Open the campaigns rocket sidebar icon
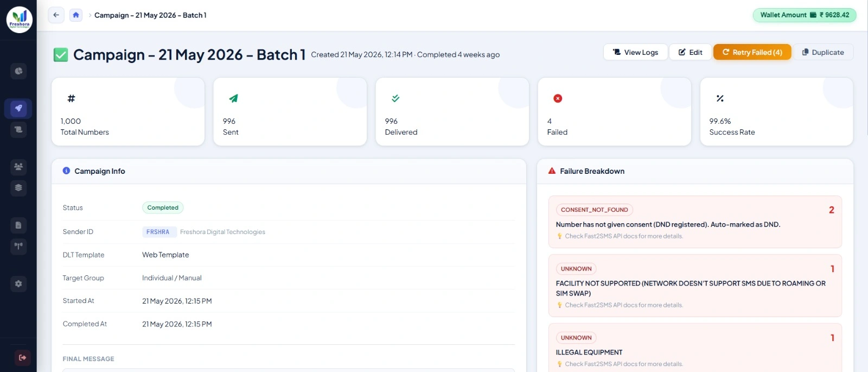This screenshot has height=372, width=868. coord(18,108)
